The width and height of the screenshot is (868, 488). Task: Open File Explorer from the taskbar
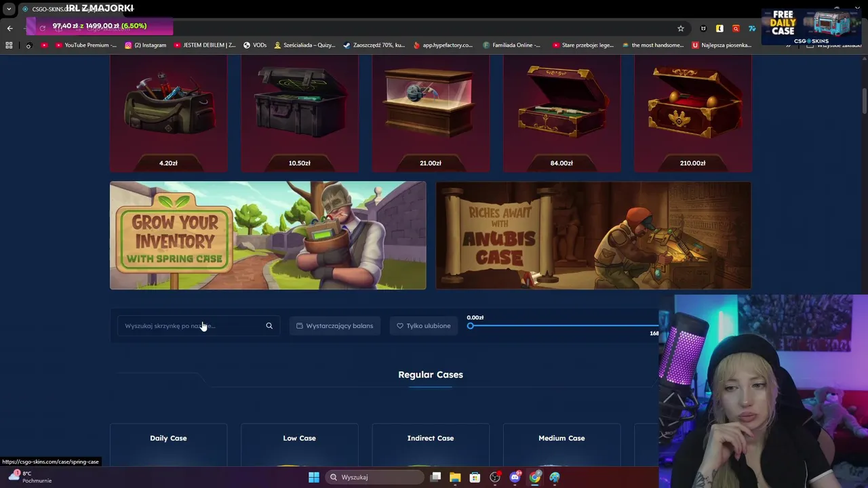(455, 477)
